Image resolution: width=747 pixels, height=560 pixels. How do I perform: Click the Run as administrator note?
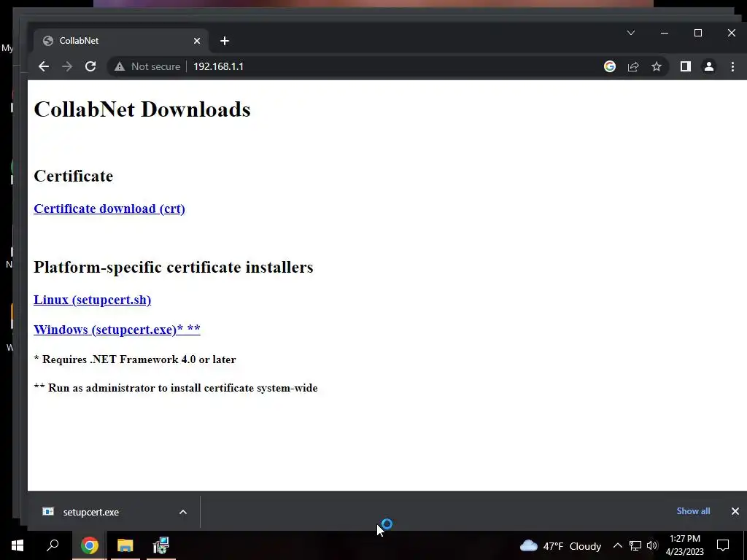point(176,388)
